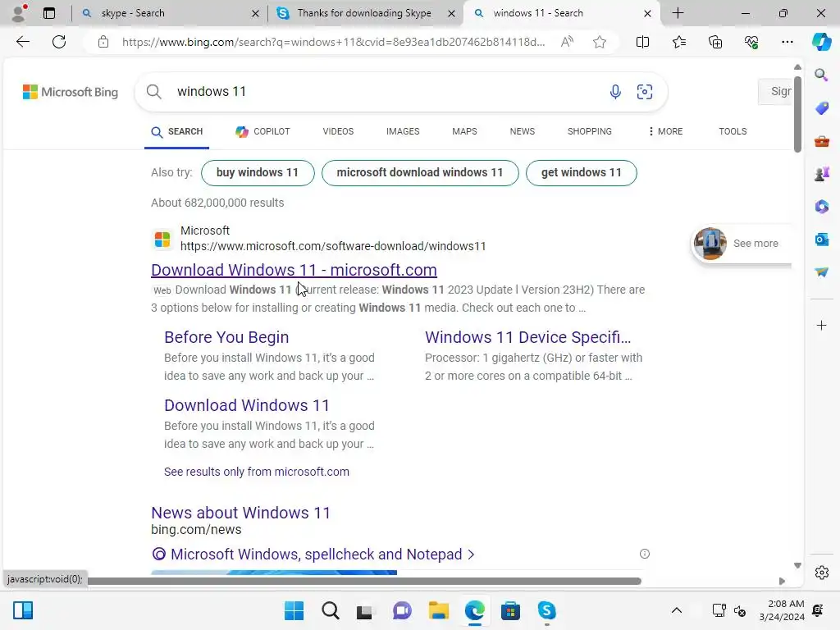Viewport: 840px width, 630px height.
Task: Open sidebar Drop paper plane icon
Action: point(821,272)
